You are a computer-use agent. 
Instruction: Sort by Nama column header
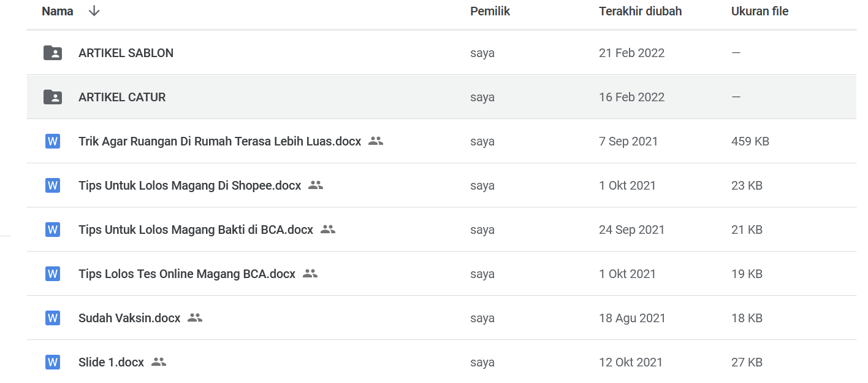tap(58, 11)
